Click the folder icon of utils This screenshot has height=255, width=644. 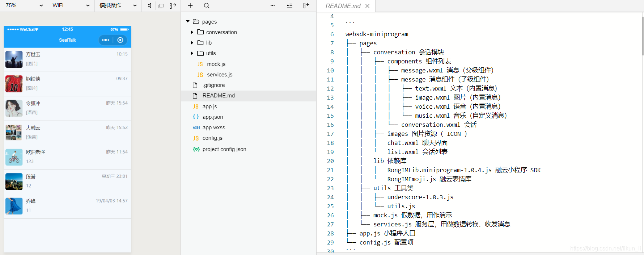click(200, 53)
